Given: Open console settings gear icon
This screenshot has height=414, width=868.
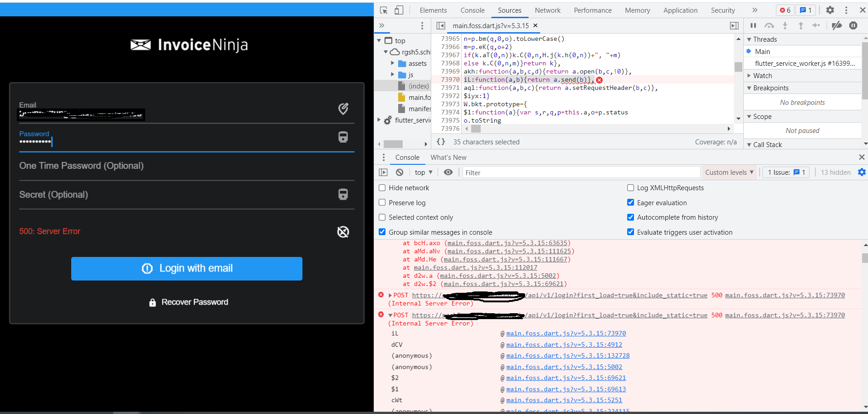Looking at the screenshot, I should pos(862,172).
